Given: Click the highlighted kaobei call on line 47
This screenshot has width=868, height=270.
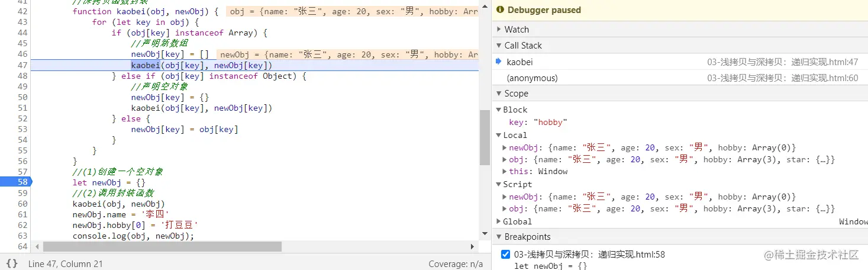Looking at the screenshot, I should tap(146, 65).
